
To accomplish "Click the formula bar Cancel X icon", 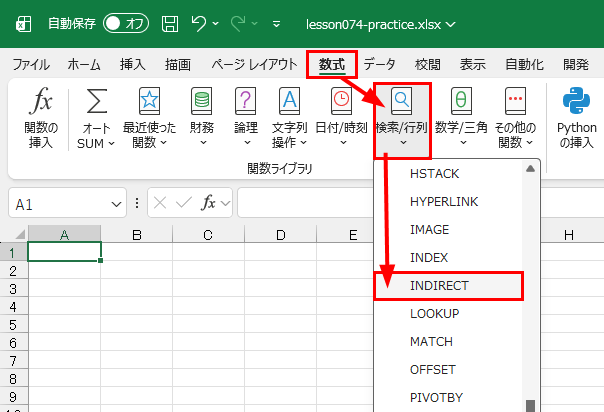I will pos(160,203).
